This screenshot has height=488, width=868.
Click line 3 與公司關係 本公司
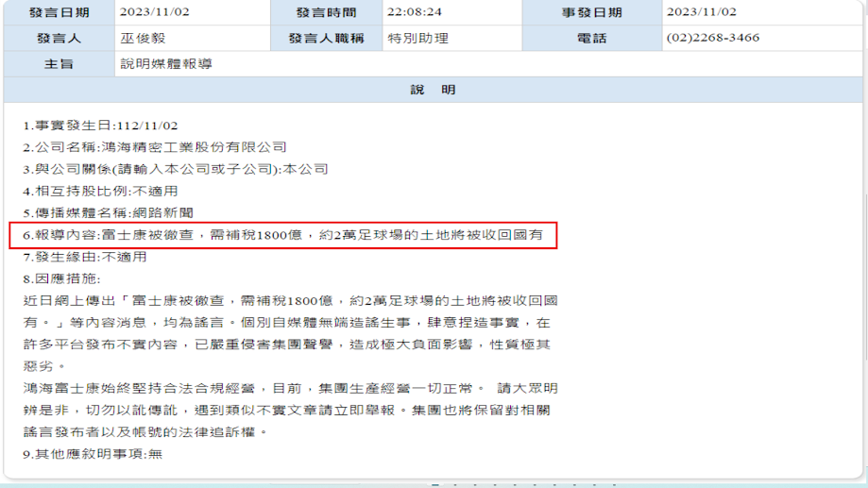click(x=176, y=169)
